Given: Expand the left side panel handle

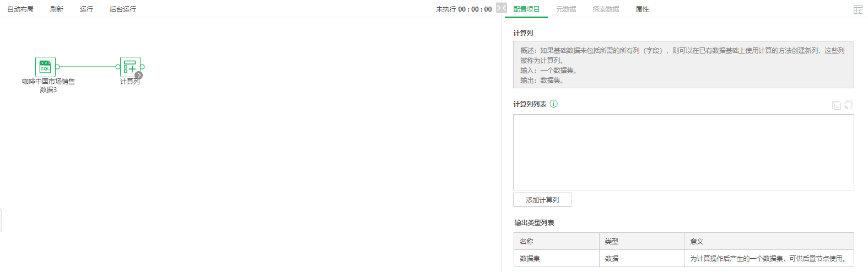Looking at the screenshot, I should pos(1,221).
